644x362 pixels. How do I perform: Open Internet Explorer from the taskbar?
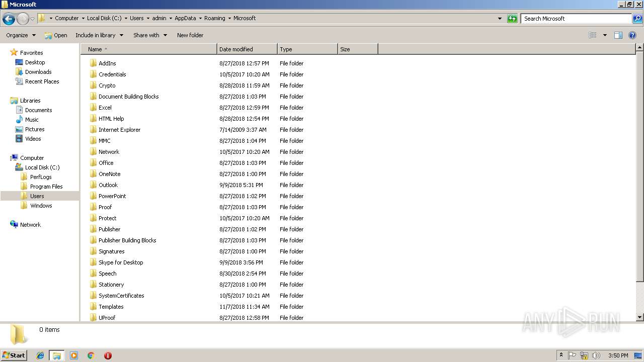pyautogui.click(x=40, y=355)
